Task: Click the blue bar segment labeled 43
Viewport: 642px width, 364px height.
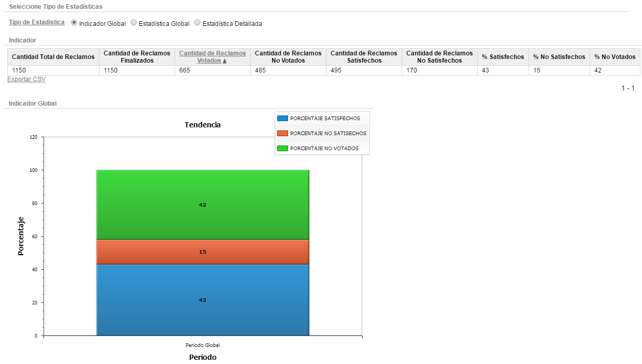Action: pos(203,300)
